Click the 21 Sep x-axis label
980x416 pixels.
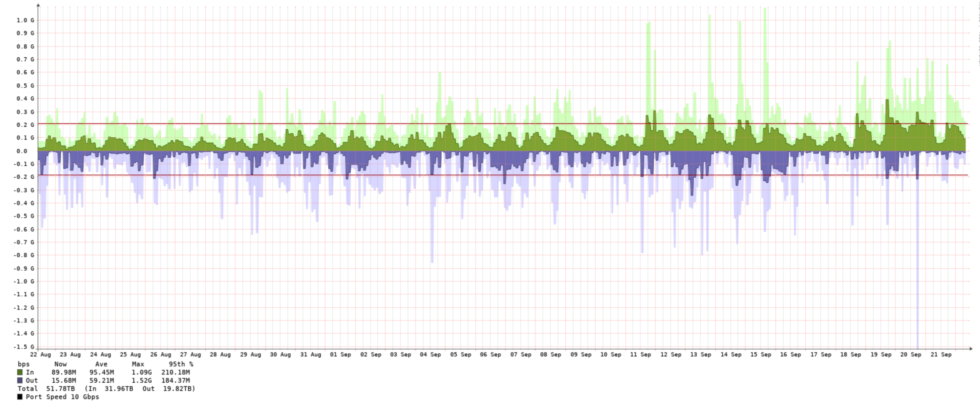[x=941, y=355]
